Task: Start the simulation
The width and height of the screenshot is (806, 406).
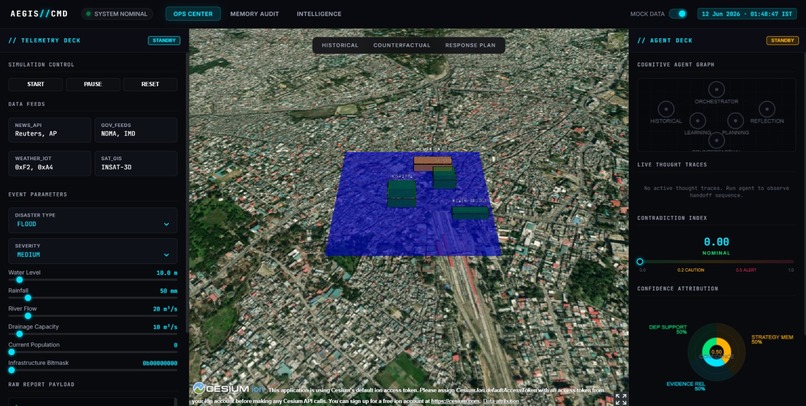Action: (x=35, y=84)
